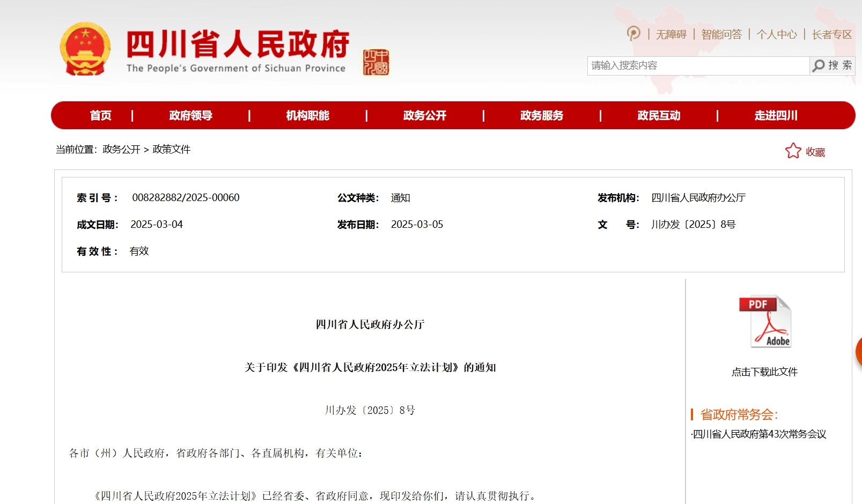Click the red Sichuan seal icon
Viewport: 862px width, 504px height.
click(x=375, y=62)
